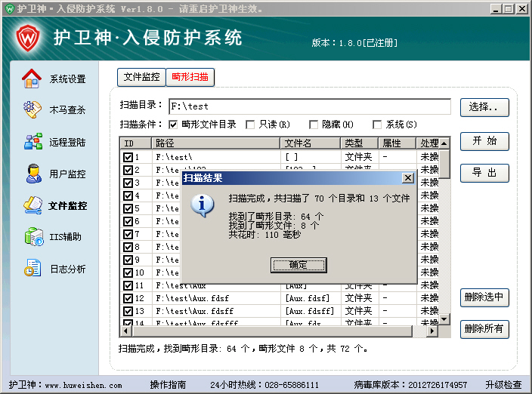
Task: Open IIS辅助 section
Action: point(66,236)
